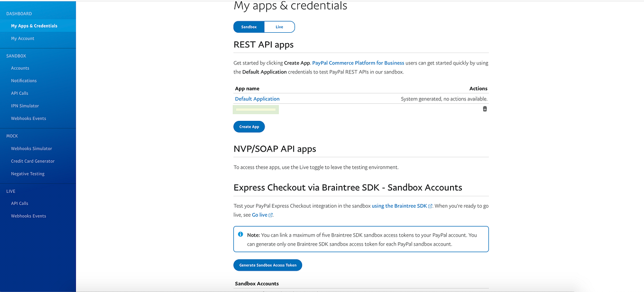
Task: Open the Default Application link
Action: pos(257,99)
